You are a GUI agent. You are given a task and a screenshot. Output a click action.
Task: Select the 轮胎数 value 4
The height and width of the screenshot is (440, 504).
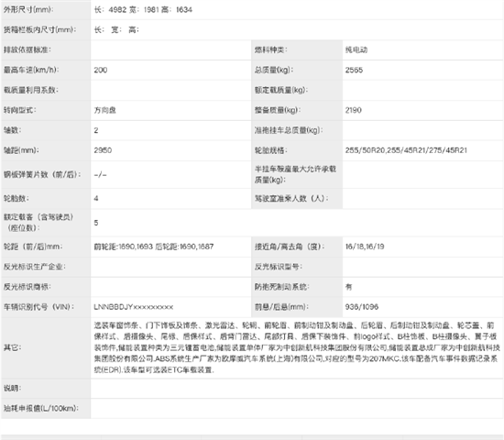click(x=96, y=198)
